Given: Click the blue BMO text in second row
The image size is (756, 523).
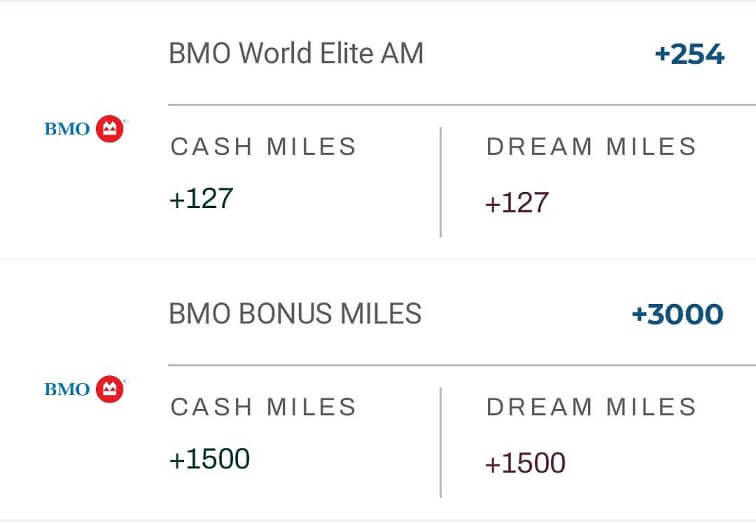Looking at the screenshot, I should (x=67, y=389).
